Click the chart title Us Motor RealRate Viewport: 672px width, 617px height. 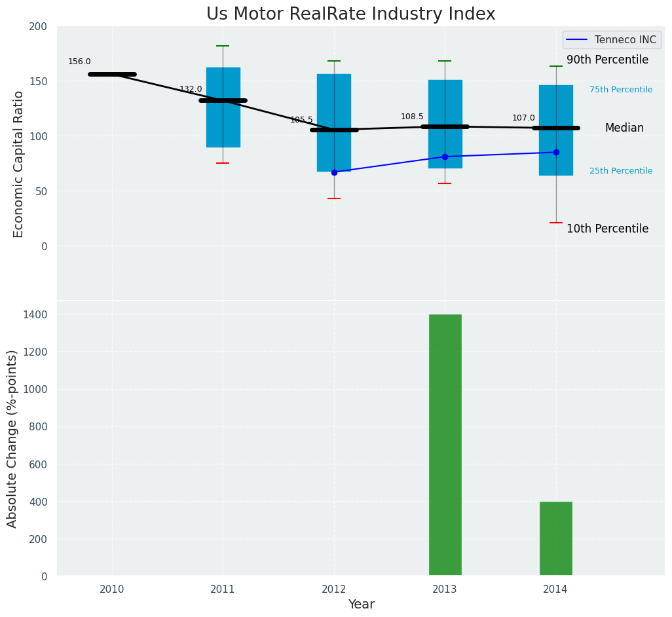pyautogui.click(x=350, y=14)
